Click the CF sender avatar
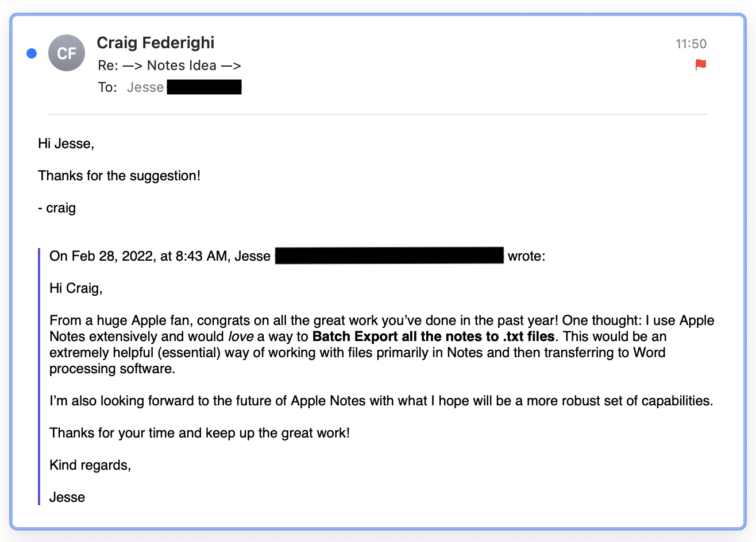Image resolution: width=756 pixels, height=542 pixels. [x=67, y=53]
